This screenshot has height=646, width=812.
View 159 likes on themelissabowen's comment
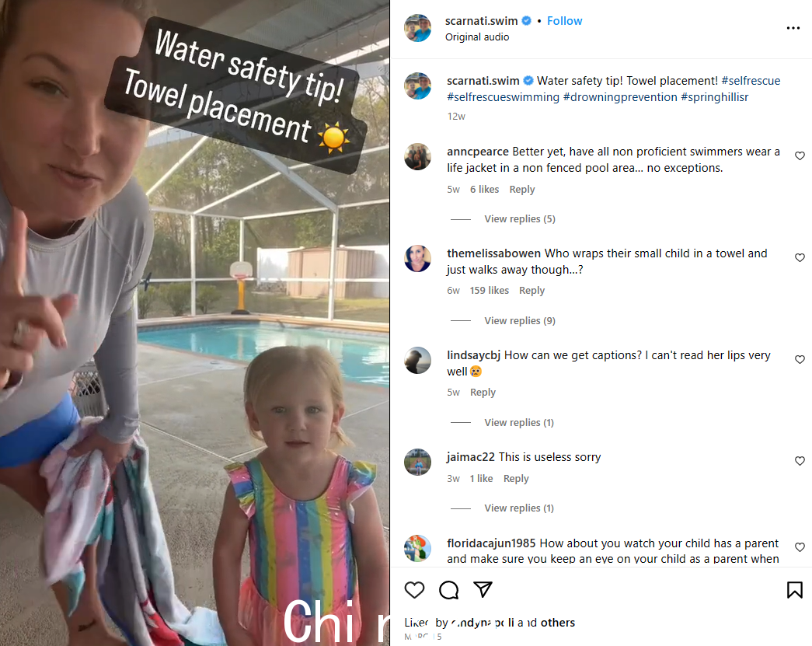tap(489, 291)
